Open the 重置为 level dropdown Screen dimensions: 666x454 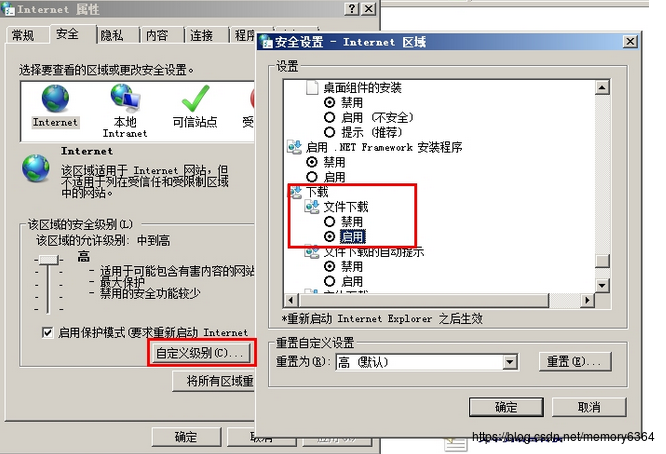(510, 362)
